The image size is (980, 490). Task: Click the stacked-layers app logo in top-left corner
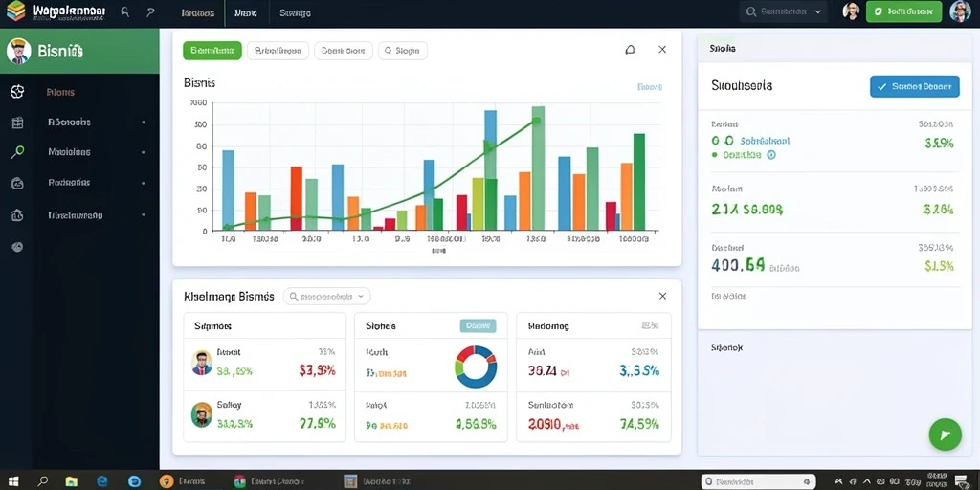pyautogui.click(x=15, y=11)
